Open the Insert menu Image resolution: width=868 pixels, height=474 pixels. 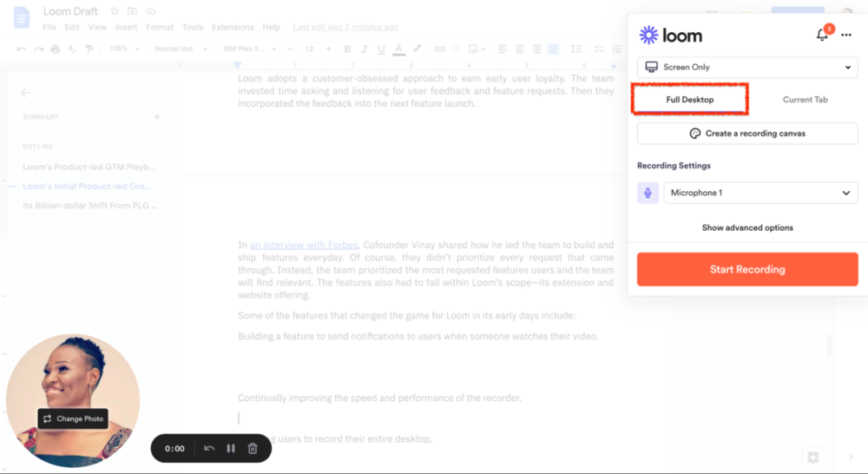click(x=126, y=27)
